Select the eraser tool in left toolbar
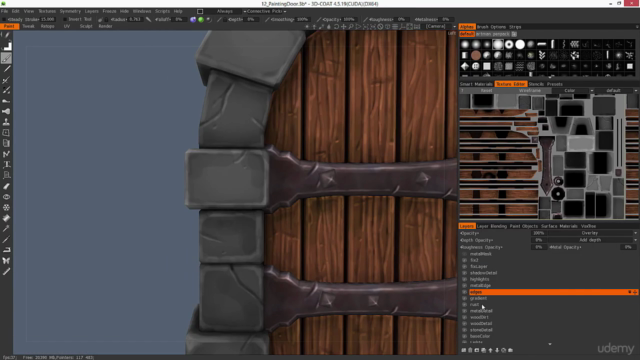Screen dimensions: 640x360 (x=6, y=186)
